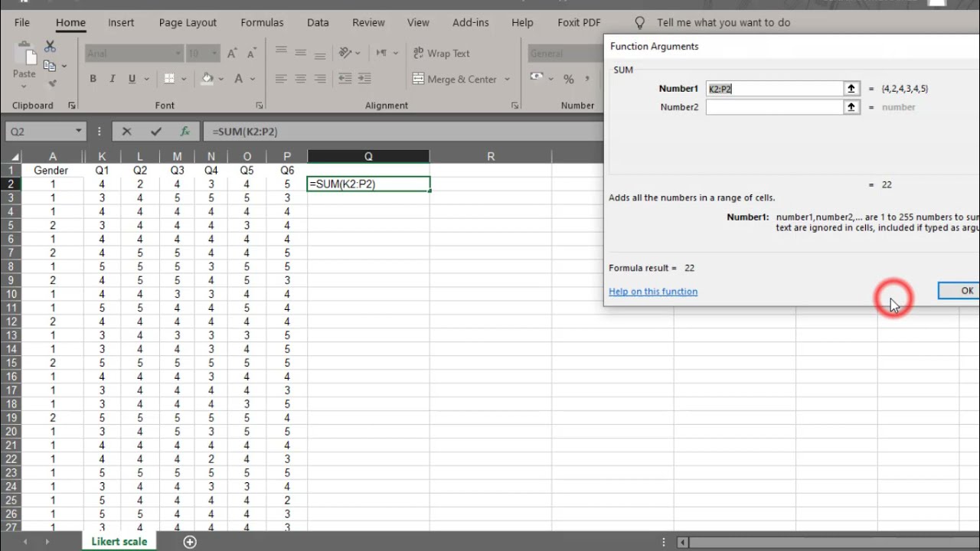Screen dimensions: 980x551
Task: Increase font size with larger A icon
Action: tap(232, 54)
